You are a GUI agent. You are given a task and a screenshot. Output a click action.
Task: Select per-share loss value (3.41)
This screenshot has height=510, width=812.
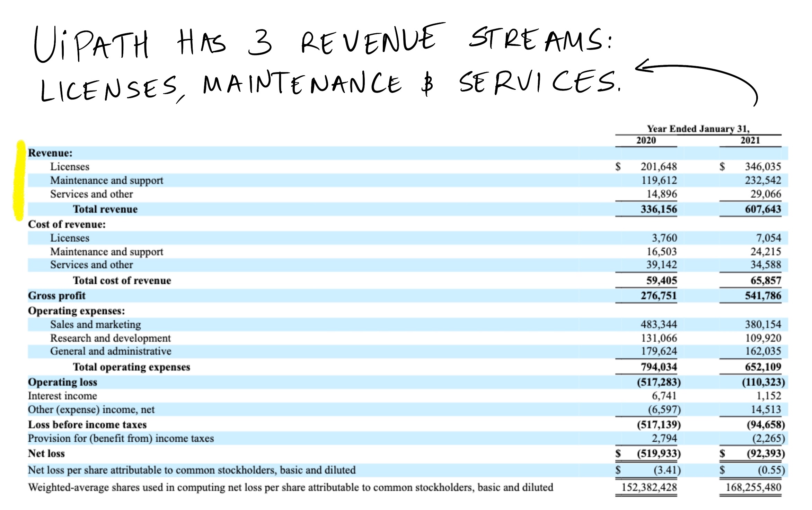click(x=667, y=470)
